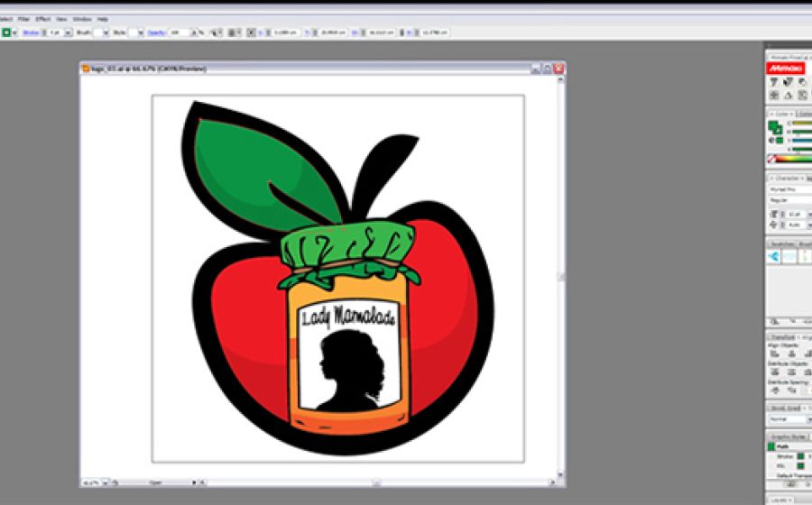The image size is (812, 505).
Task: Click the reference point icon in control bar
Action: tap(251, 32)
